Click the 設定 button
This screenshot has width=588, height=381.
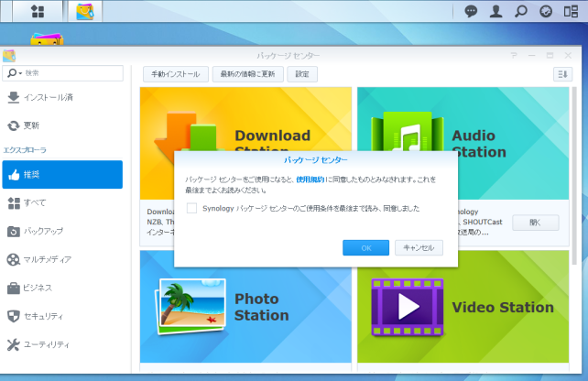pyautogui.click(x=302, y=74)
